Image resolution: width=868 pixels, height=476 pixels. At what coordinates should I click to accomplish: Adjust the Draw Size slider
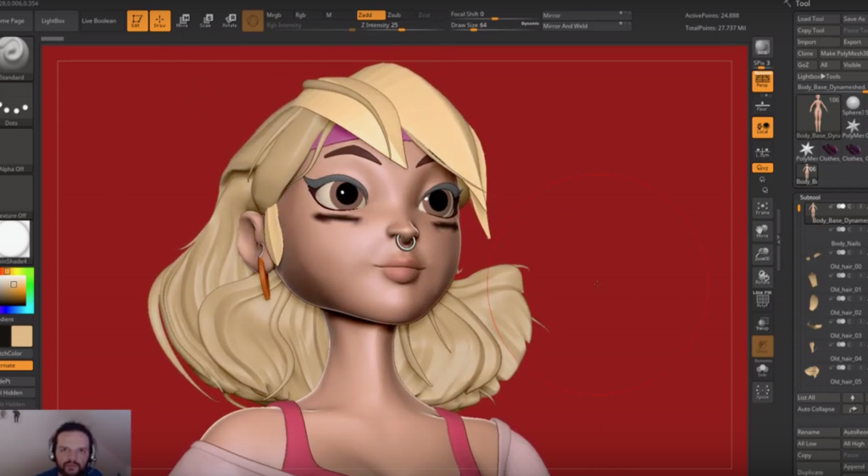tap(494, 26)
